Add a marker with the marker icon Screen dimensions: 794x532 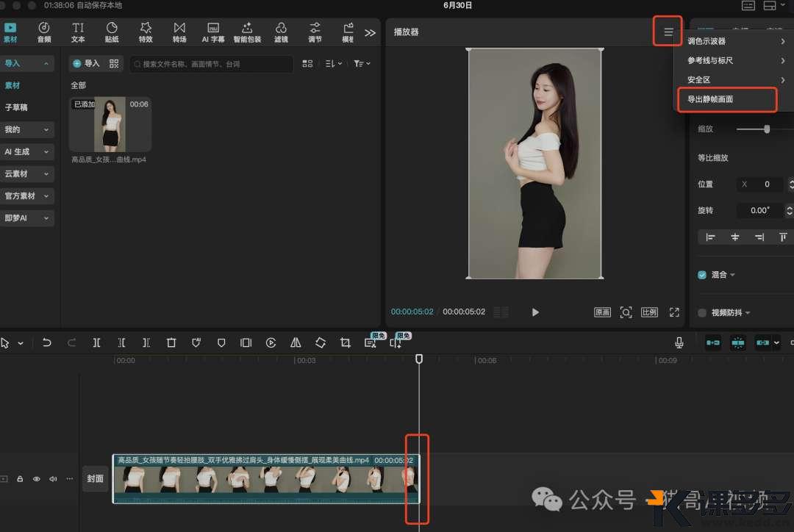pos(221,342)
